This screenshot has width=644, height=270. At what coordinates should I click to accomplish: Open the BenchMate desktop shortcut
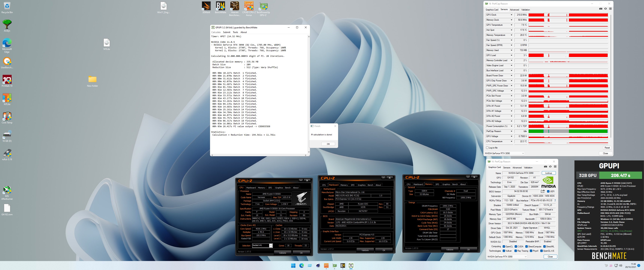pyautogui.click(x=220, y=7)
